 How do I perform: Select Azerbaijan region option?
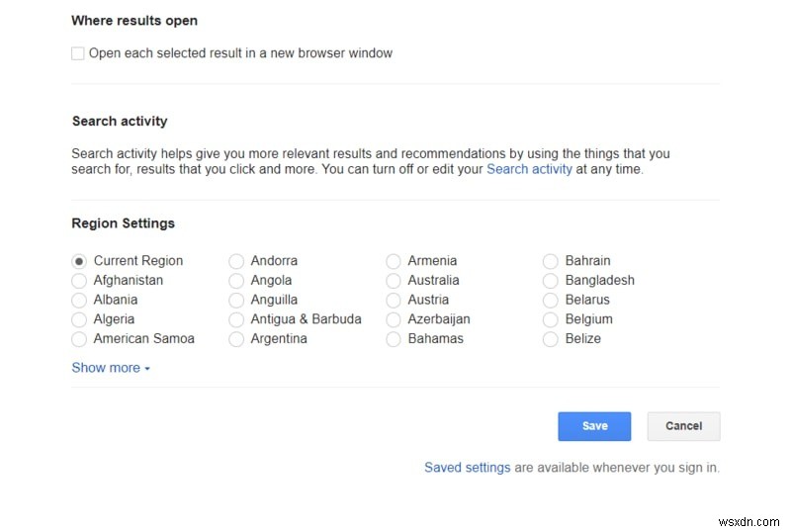[394, 319]
